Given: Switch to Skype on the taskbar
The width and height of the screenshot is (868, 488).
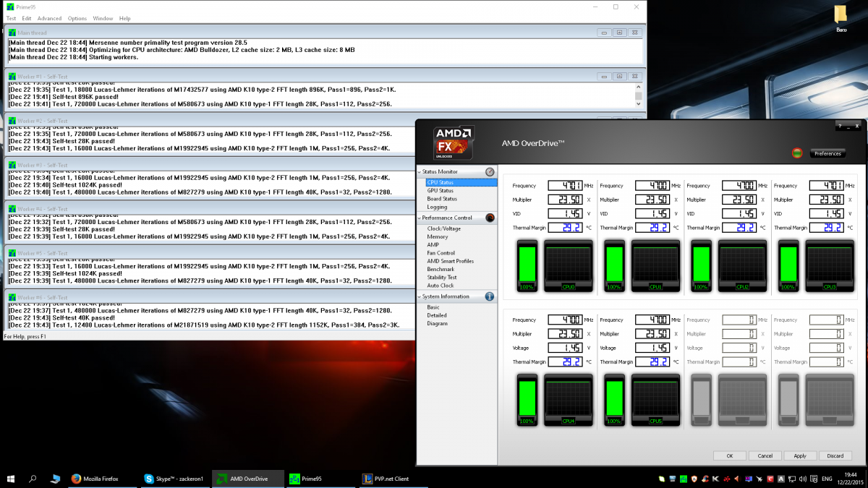Looking at the screenshot, I should click(176, 479).
